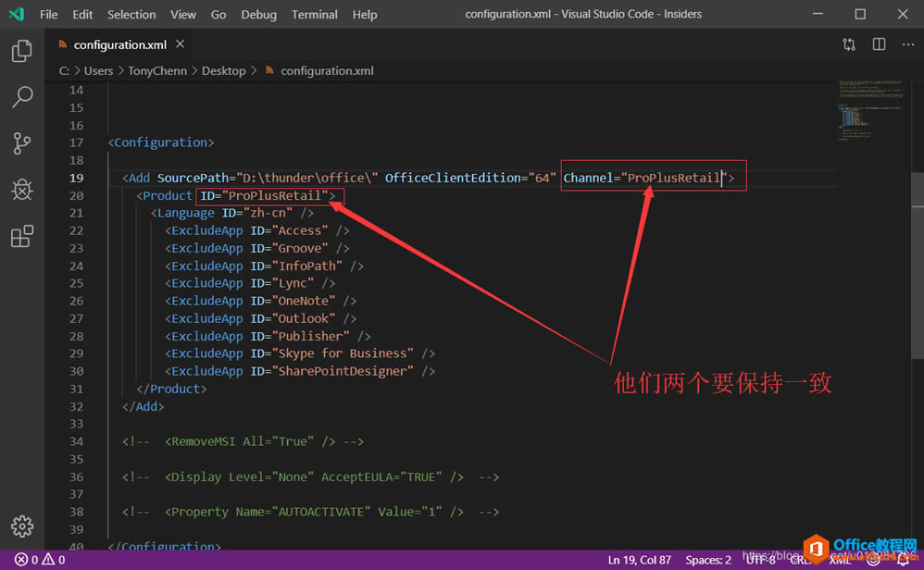Click errors and warnings status indicator
The image size is (924, 570).
(x=40, y=560)
